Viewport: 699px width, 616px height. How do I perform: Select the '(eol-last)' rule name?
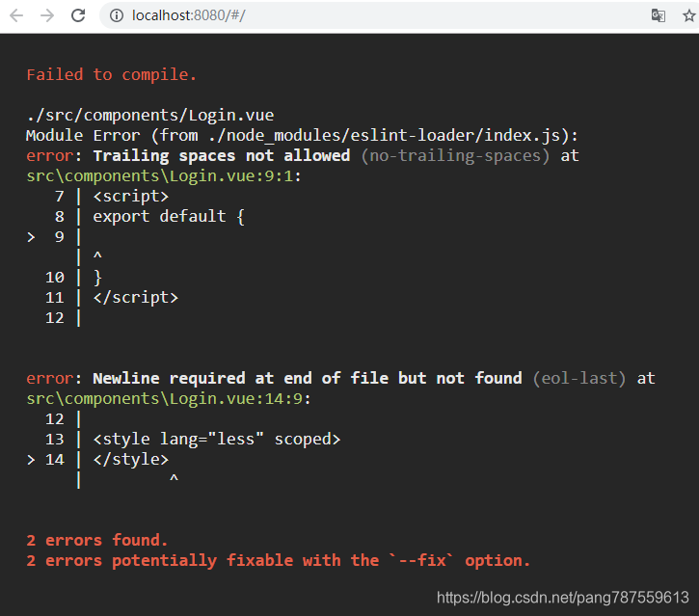[579, 378]
